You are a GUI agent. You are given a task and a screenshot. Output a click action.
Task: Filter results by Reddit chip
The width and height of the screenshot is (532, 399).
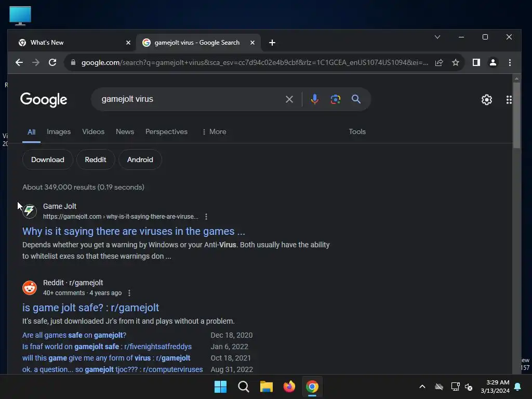(x=96, y=159)
